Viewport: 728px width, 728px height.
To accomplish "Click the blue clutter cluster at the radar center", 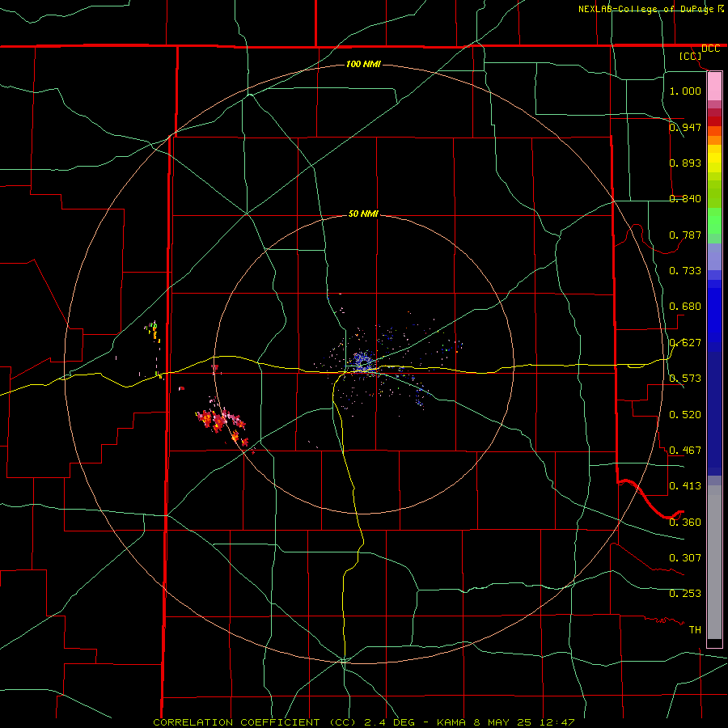I will [363, 362].
